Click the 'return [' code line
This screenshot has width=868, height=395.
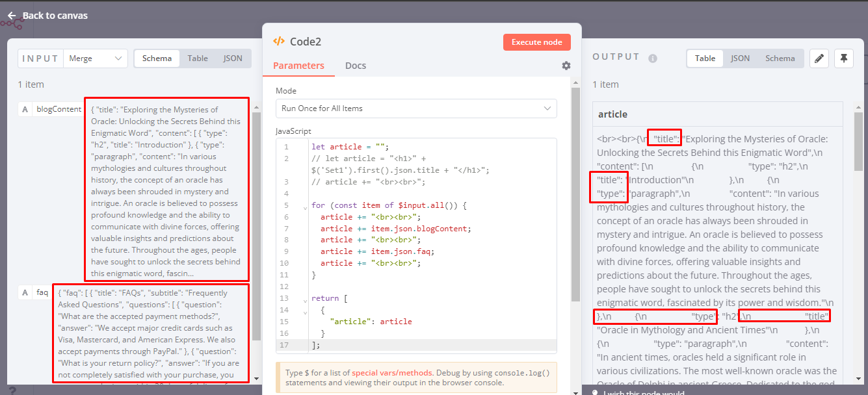[330, 298]
